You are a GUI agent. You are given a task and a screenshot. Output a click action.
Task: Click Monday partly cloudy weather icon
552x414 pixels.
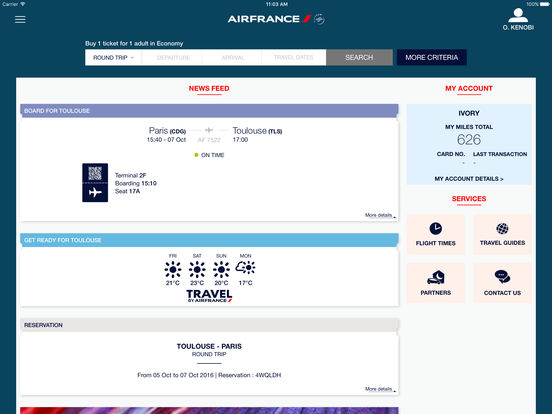245,268
